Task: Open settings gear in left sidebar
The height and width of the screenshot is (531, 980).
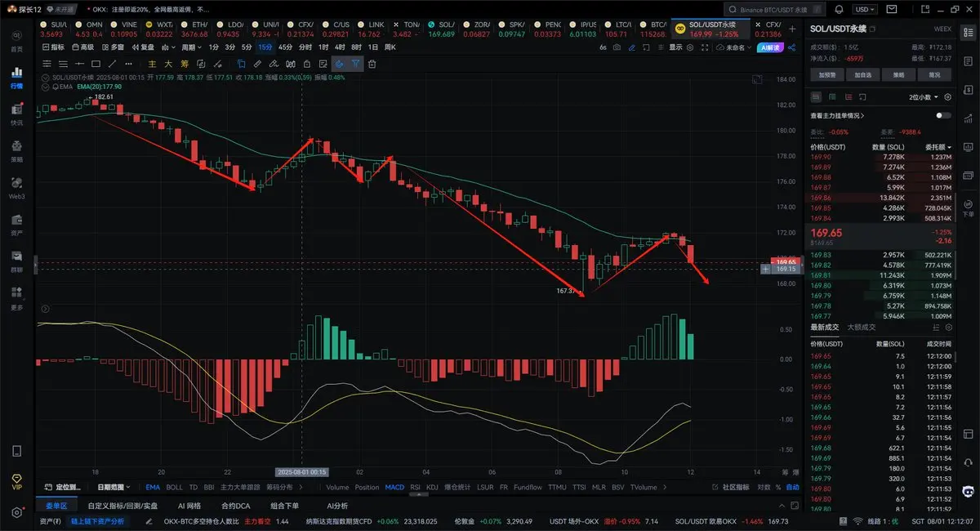Action: click(16, 513)
